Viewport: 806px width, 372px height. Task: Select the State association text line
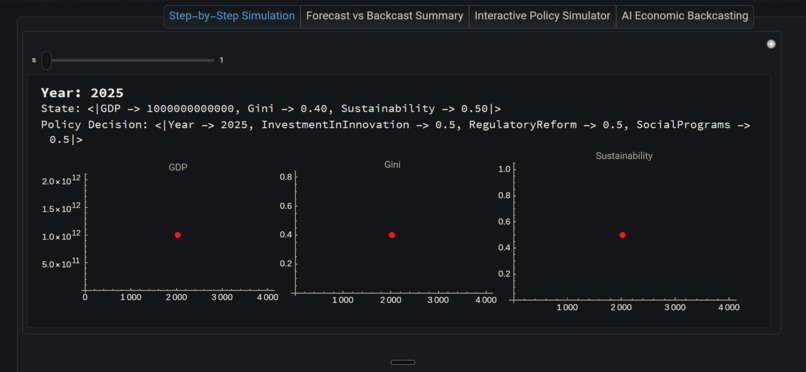[271, 109]
